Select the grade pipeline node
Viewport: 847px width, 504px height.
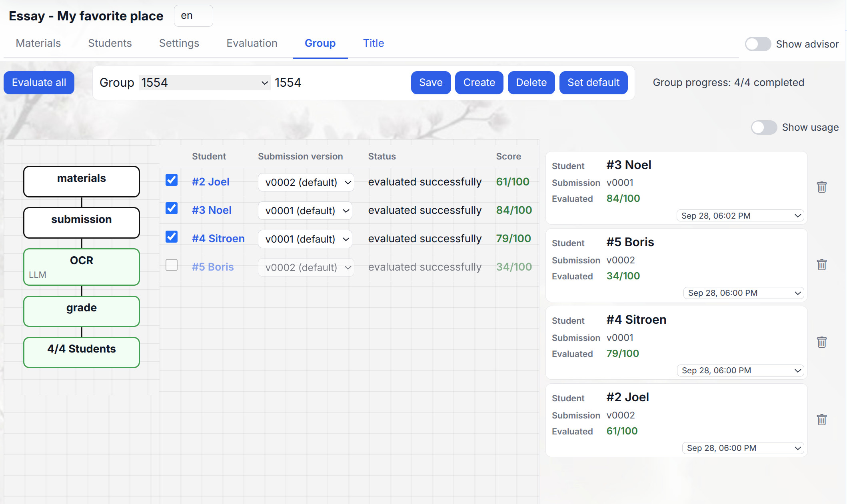pyautogui.click(x=82, y=311)
